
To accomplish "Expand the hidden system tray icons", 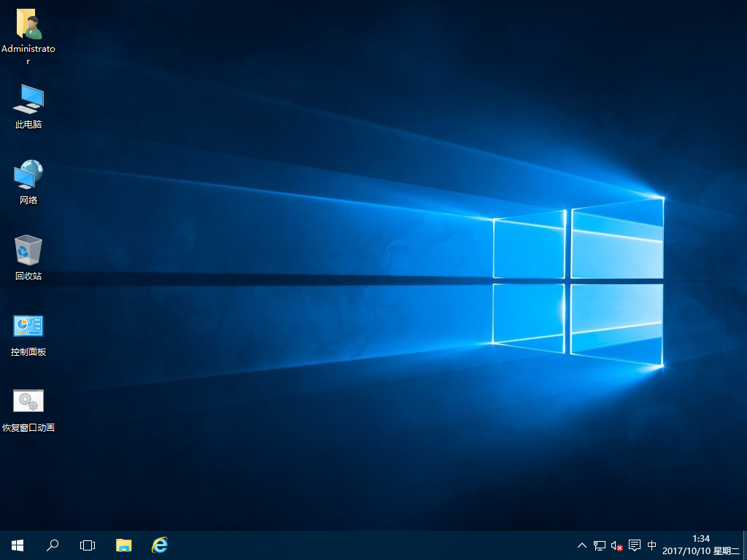I will point(581,545).
